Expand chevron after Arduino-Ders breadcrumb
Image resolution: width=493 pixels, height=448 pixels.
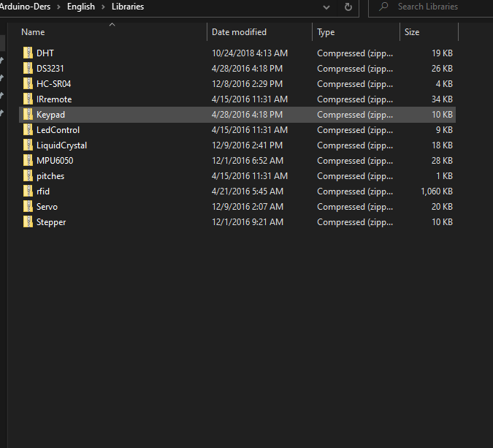58,7
